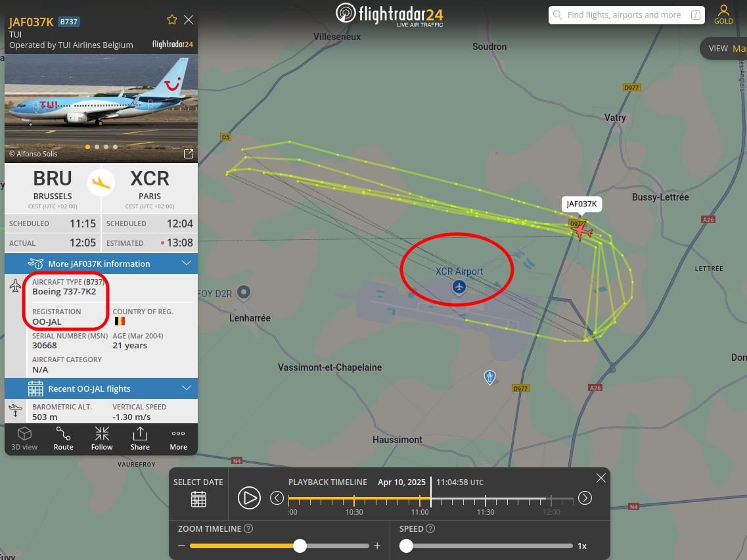747x560 pixels.
Task: Play the flight playback
Action: click(x=249, y=498)
